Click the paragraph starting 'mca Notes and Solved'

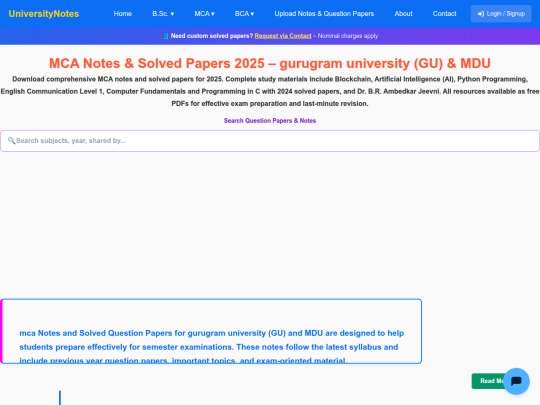click(x=211, y=347)
